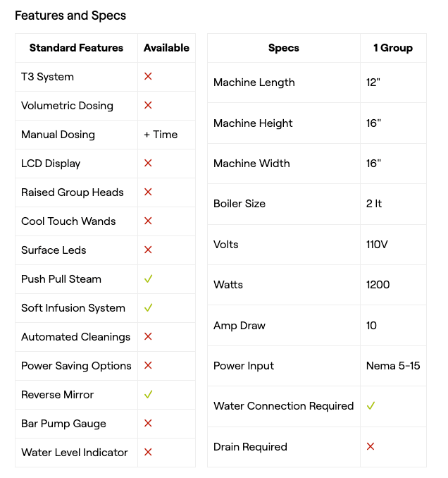Image resolution: width=448 pixels, height=478 pixels.
Task: Click the Nema 5-15 power input value
Action: [x=393, y=366]
